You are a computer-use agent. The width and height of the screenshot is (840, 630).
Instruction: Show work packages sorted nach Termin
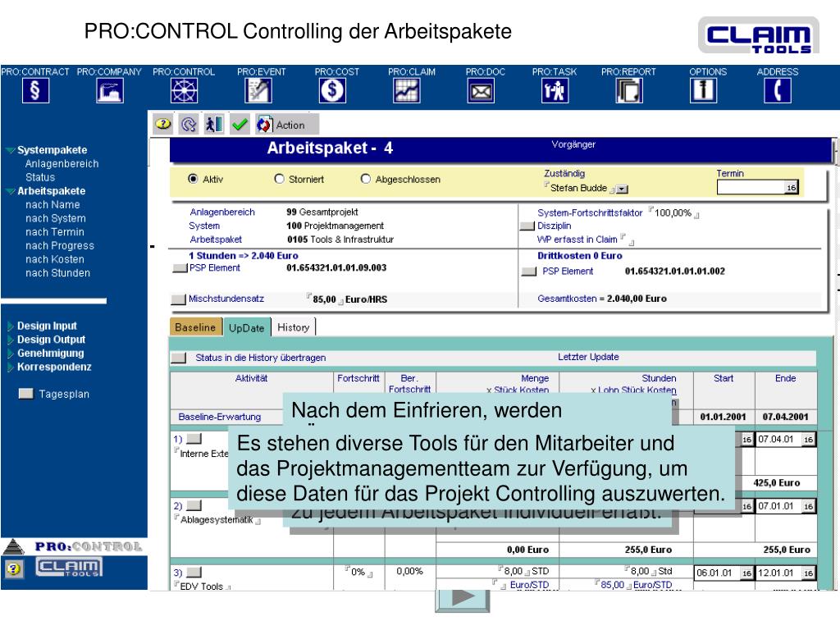pos(55,232)
